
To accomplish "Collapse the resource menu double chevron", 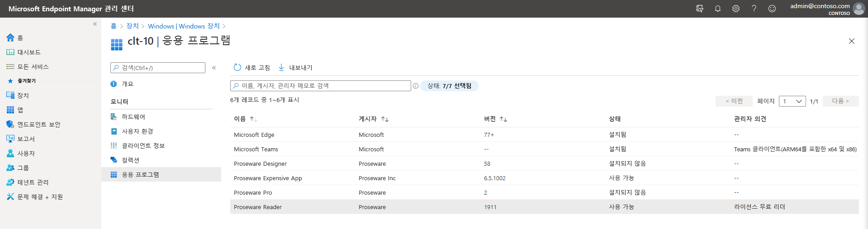I will coord(214,68).
